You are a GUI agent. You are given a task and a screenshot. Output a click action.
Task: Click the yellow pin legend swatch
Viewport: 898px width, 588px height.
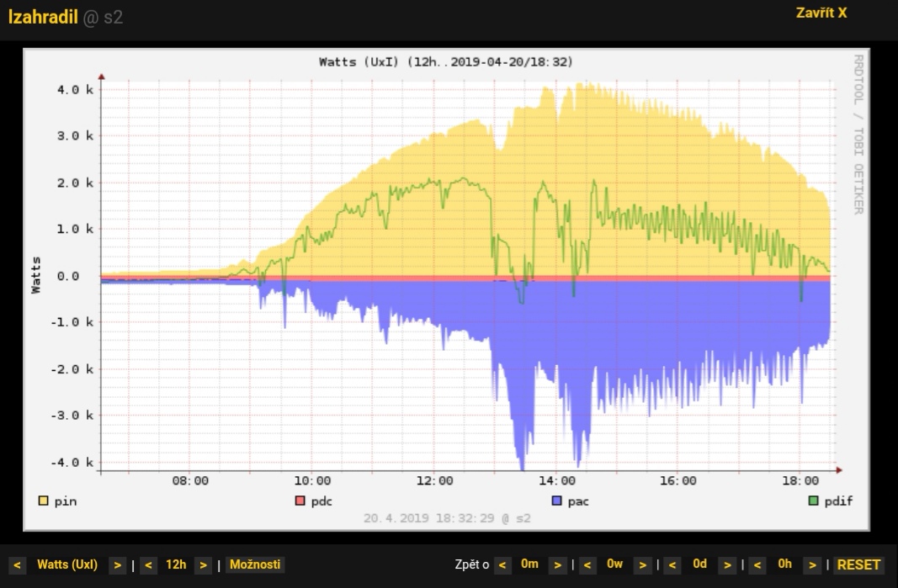[x=43, y=501]
